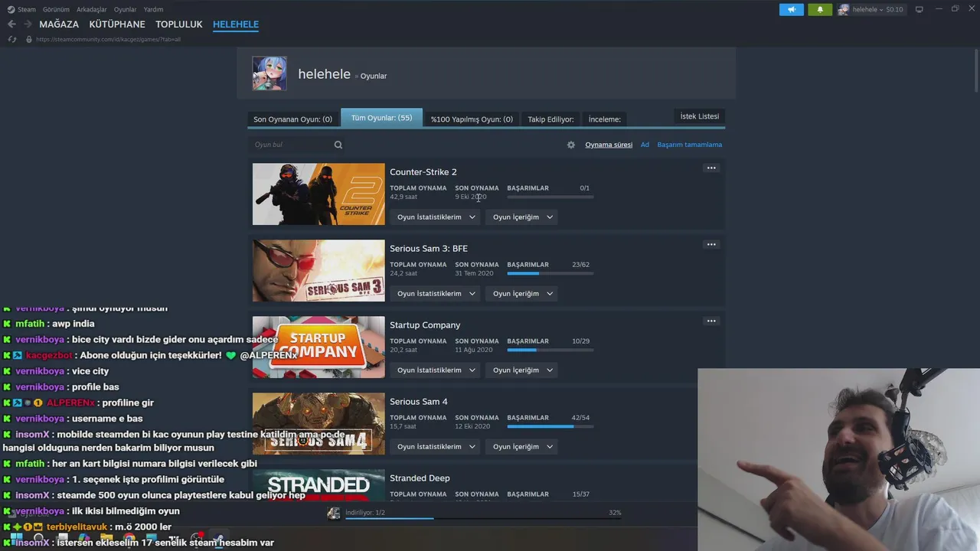Open the Takip Ediliyor tab

click(550, 119)
